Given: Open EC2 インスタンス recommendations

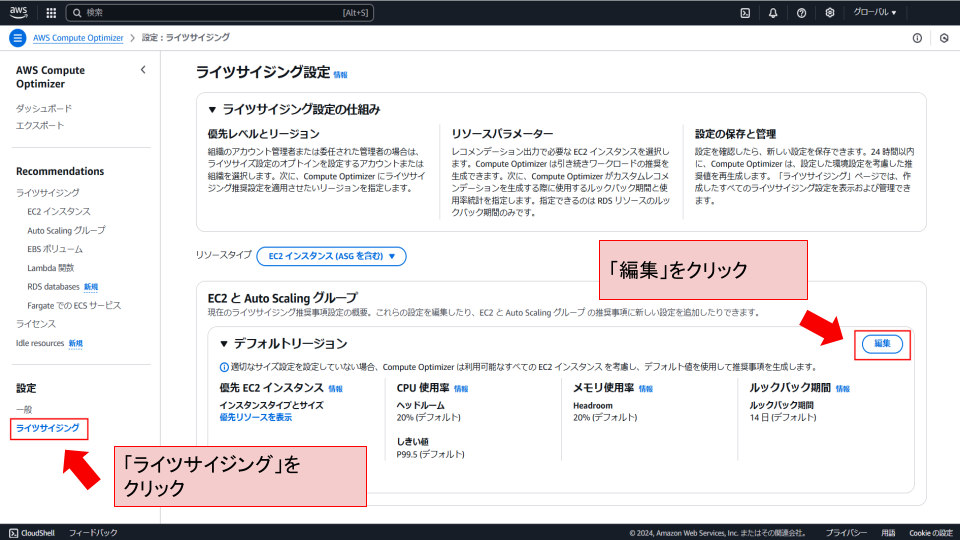Looking at the screenshot, I should (59, 212).
